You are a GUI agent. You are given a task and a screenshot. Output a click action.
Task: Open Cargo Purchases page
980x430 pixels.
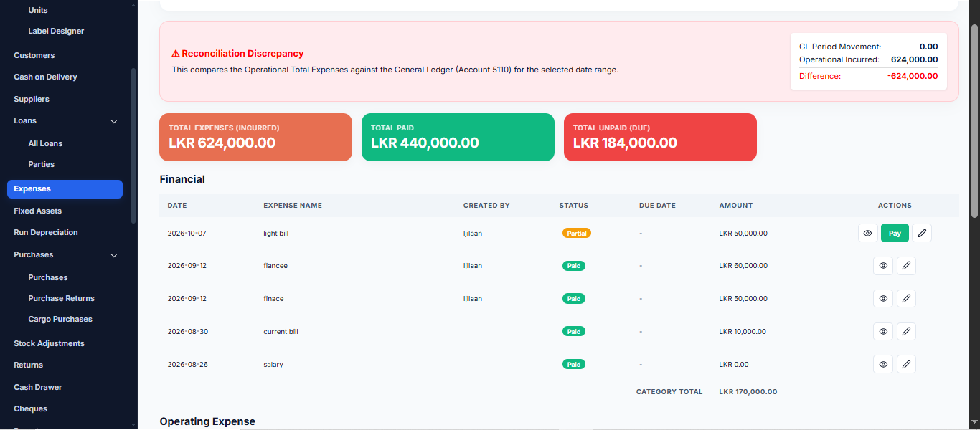(60, 319)
